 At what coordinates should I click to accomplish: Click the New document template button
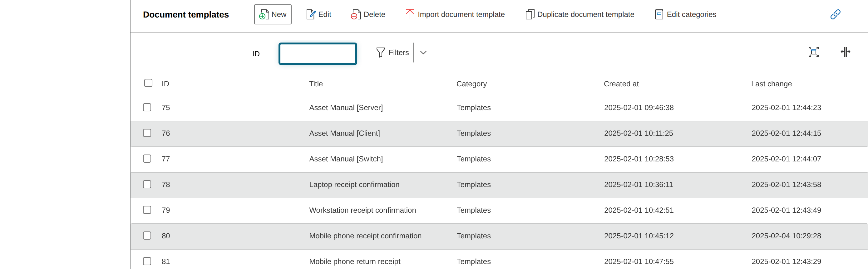273,14
